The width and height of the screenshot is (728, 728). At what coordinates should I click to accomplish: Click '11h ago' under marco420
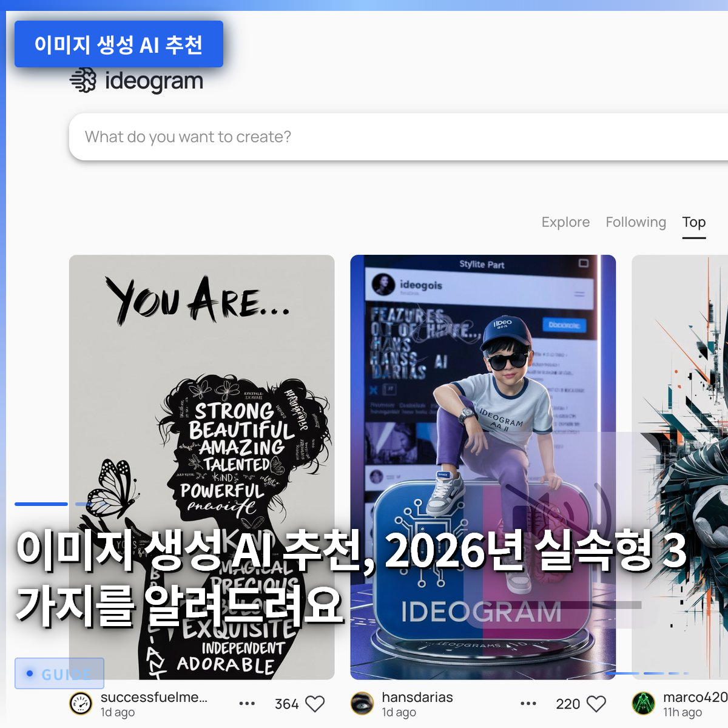(x=682, y=712)
